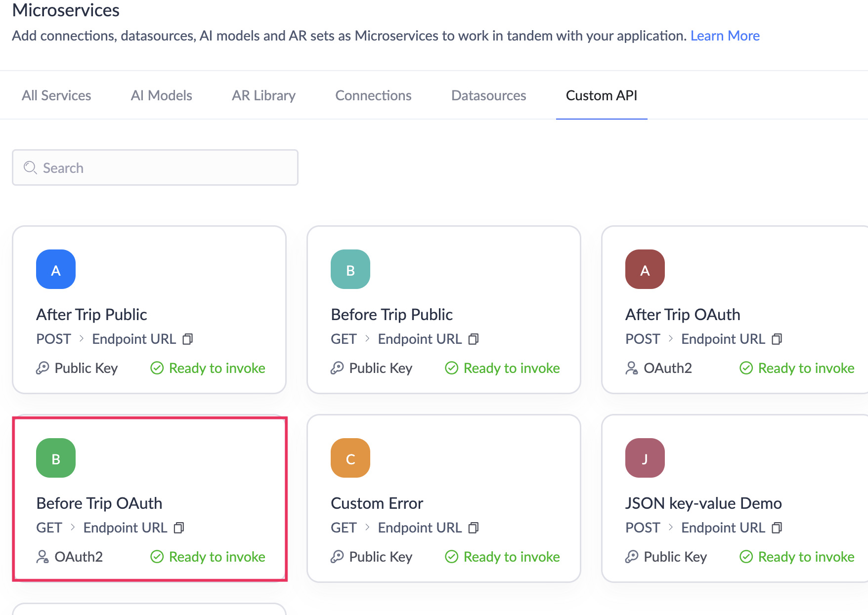This screenshot has width=868, height=615.
Task: Open the AI Models tab
Action: (x=161, y=95)
